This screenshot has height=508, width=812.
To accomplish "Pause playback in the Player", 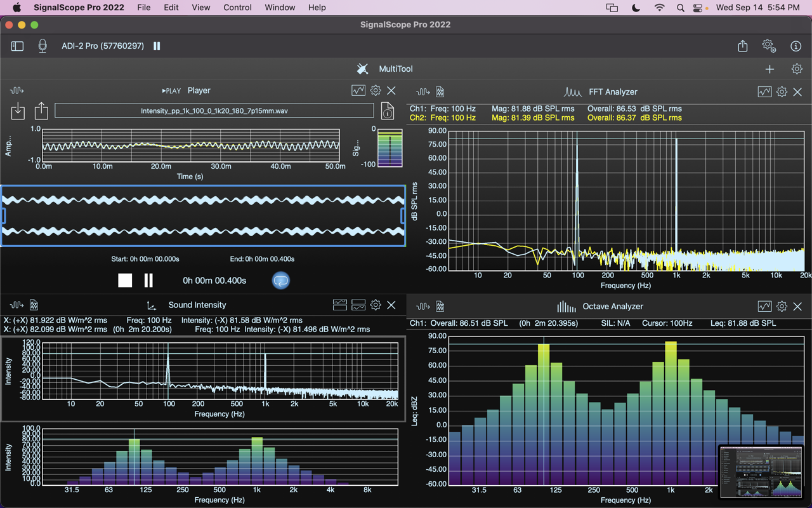I will point(148,280).
